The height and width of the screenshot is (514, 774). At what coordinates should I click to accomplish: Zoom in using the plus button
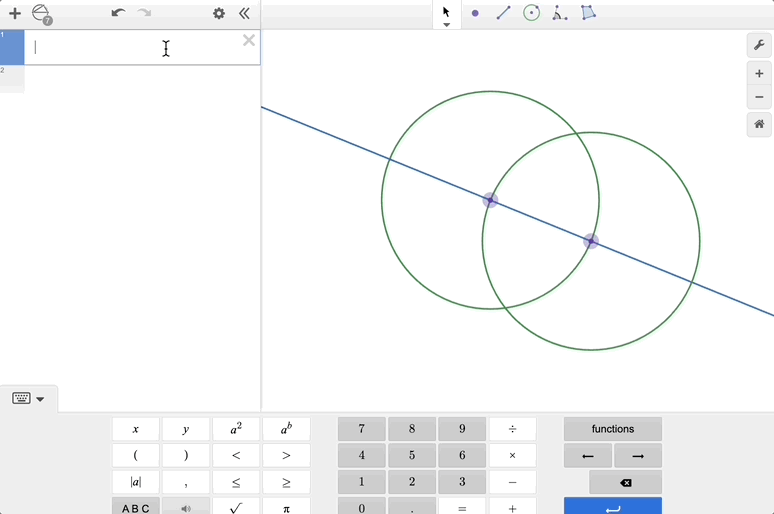[759, 74]
